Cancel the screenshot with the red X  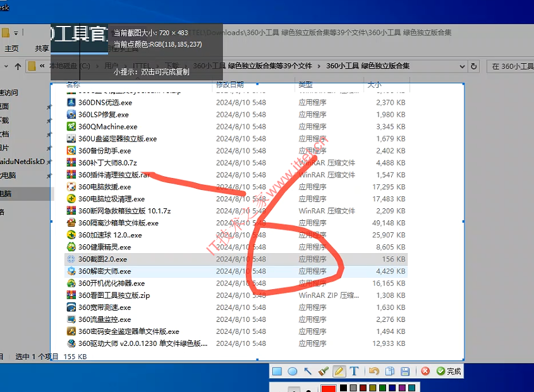tap(425, 371)
